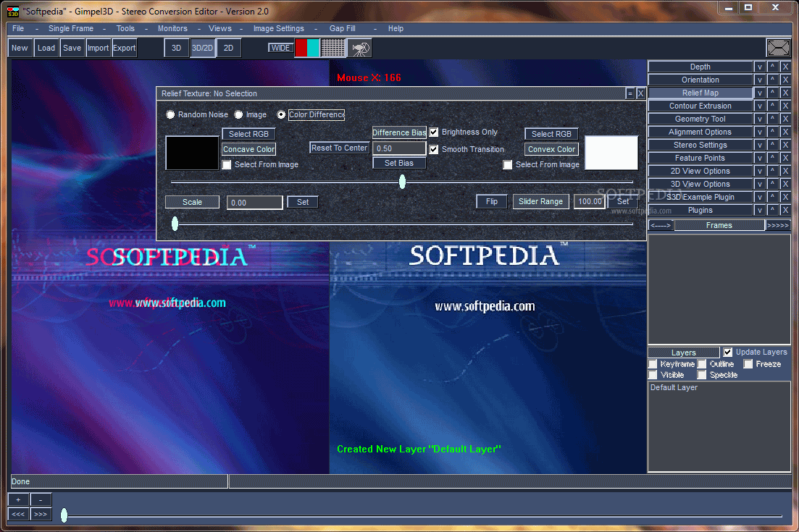Expand Feature Points with v arrow

click(x=760, y=158)
